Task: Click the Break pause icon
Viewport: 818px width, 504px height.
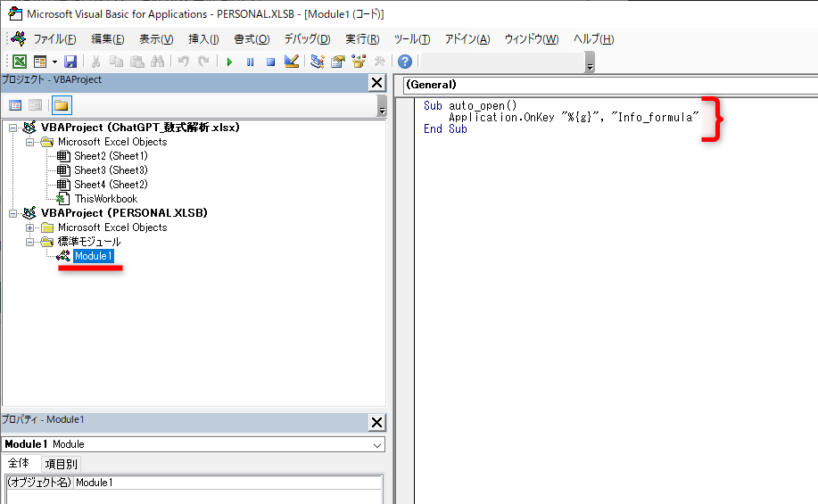Action: pos(250,62)
